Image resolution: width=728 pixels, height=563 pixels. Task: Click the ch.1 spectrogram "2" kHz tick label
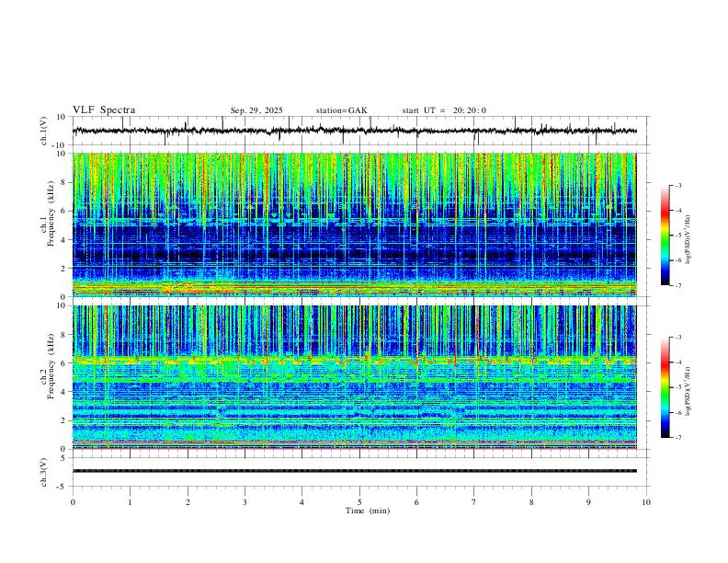pos(64,268)
